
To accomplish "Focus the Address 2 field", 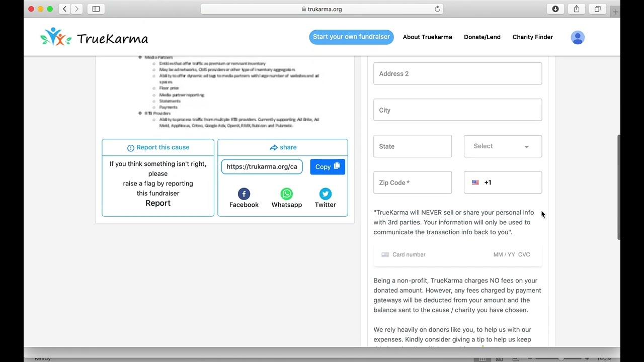I will click(x=458, y=73).
